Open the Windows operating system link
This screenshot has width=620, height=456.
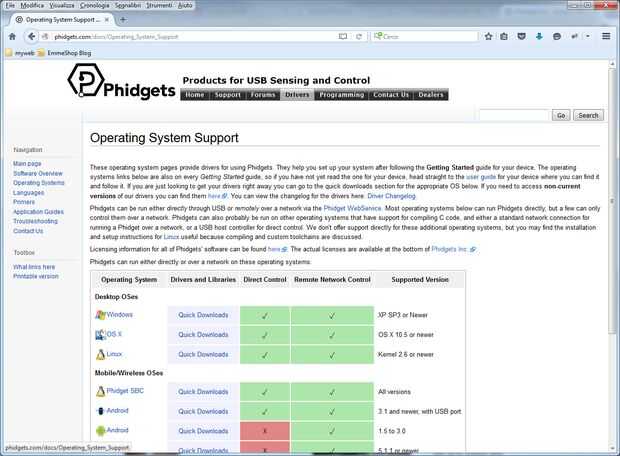(x=119, y=314)
